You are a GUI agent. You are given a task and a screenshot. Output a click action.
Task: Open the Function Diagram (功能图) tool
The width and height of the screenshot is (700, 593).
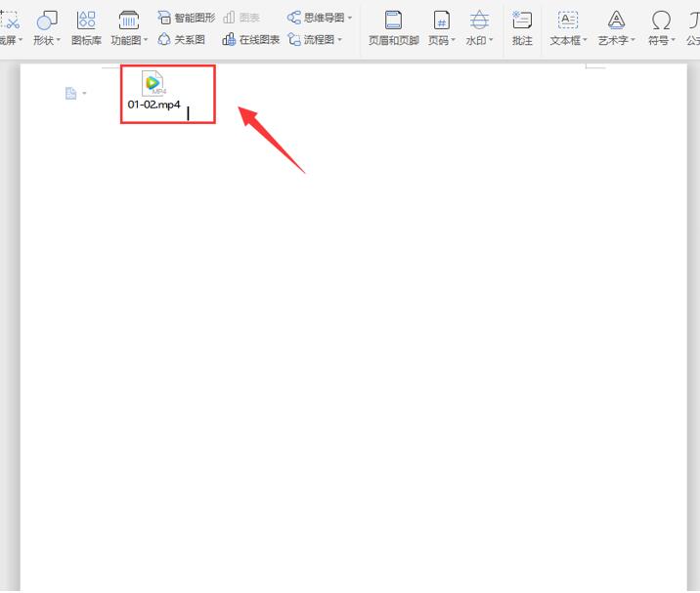pyautogui.click(x=129, y=27)
